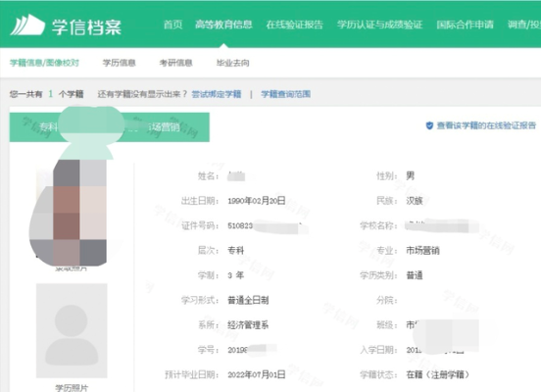The width and height of the screenshot is (541, 392).
Task: Click the 普通 value in 学历类别 field
Action: click(x=415, y=275)
